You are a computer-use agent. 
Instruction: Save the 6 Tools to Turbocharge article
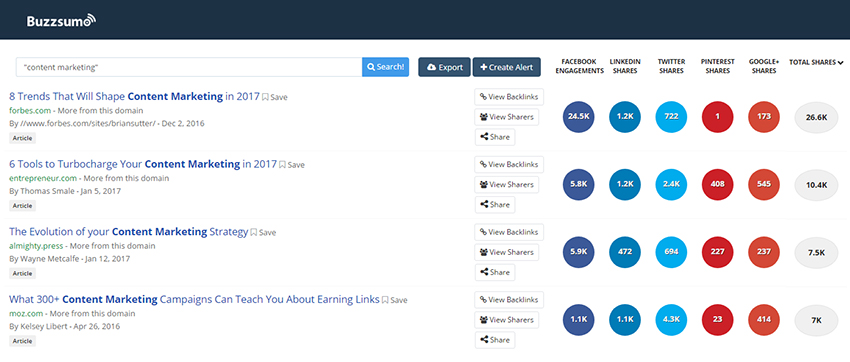(x=292, y=165)
